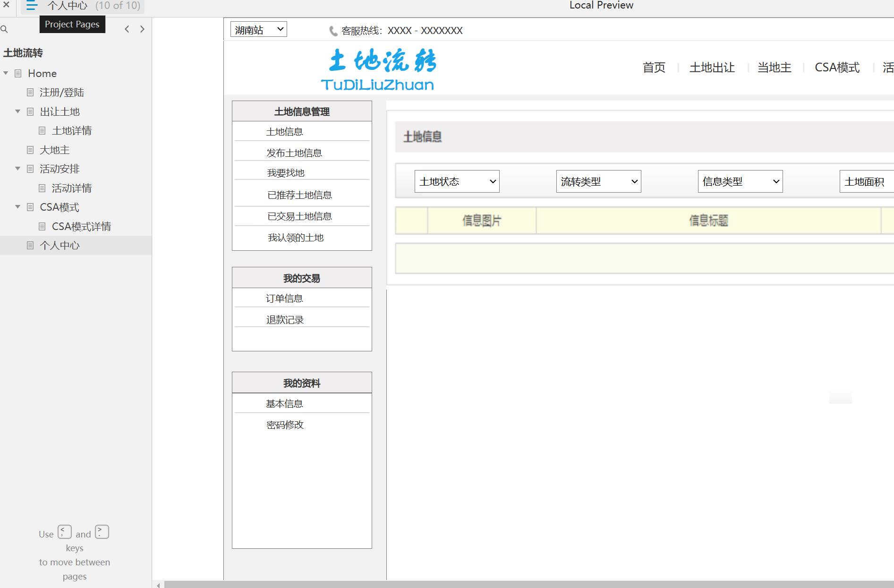Open 基本信息 under 我的资料
Image resolution: width=894 pixels, height=588 pixels.
(x=284, y=404)
